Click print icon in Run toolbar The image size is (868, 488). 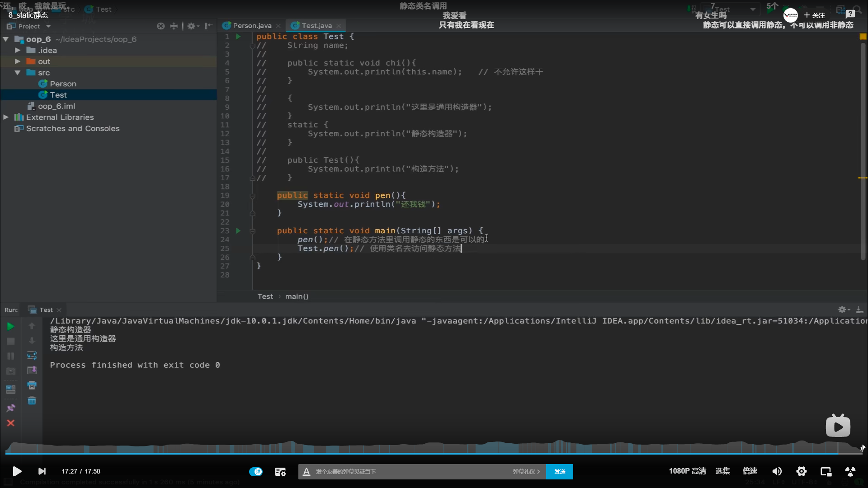pyautogui.click(x=32, y=385)
